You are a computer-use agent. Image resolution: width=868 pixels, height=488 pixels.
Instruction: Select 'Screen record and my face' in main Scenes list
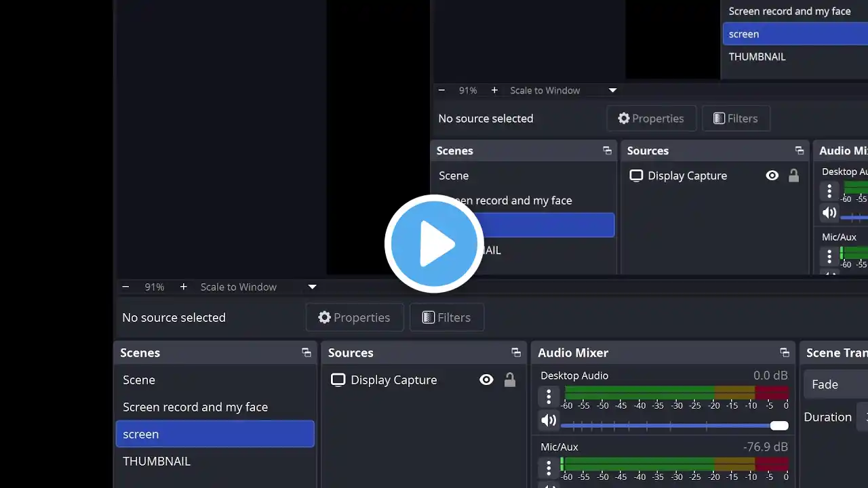pos(215,407)
